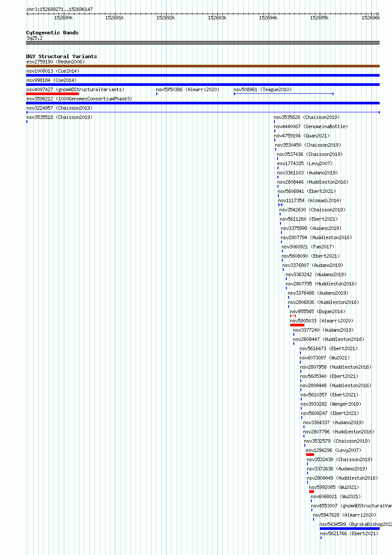
Task: Open nsv5608090 (Ebert2021) variant
Action: coord(311,256)
